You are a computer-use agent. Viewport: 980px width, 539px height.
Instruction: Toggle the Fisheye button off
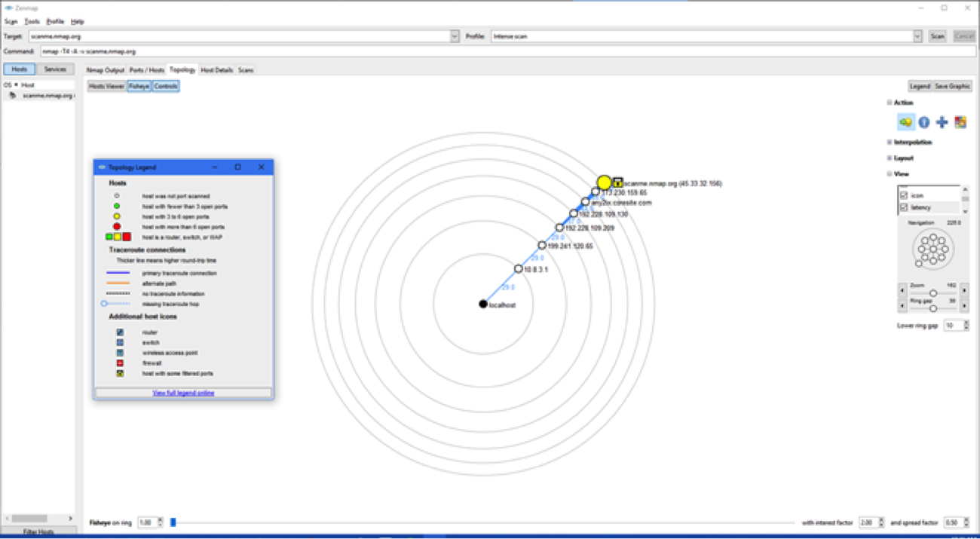pos(139,86)
